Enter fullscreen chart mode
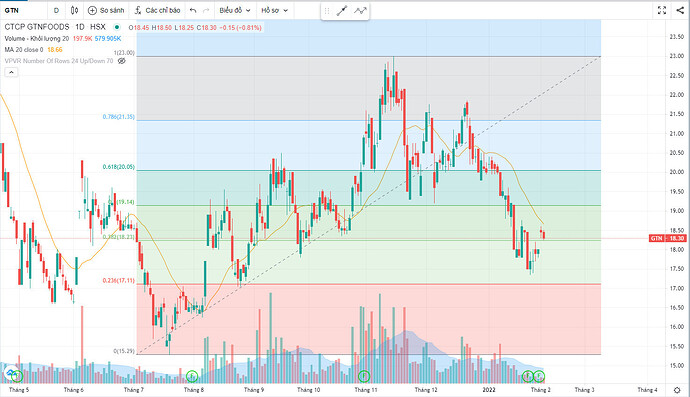Viewport: 690px width, 397px height. (x=662, y=10)
